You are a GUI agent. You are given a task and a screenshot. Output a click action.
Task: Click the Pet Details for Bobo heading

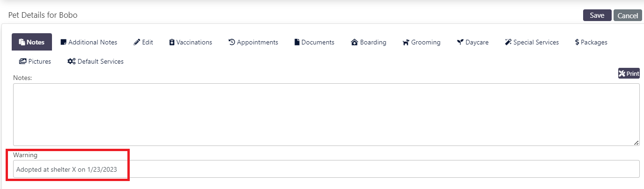[43, 15]
